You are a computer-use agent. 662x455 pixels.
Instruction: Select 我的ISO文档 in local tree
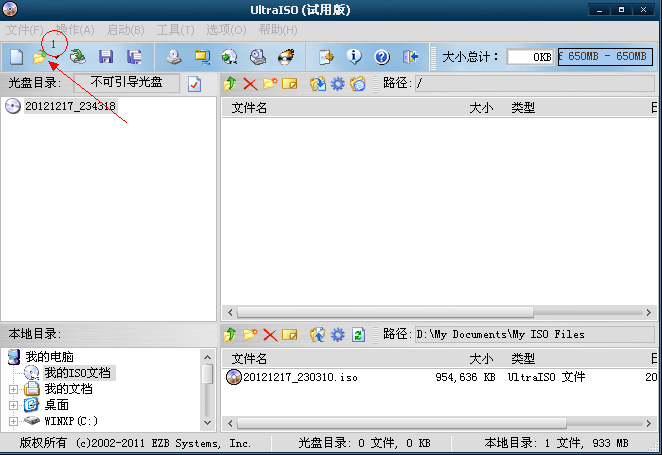point(78,373)
